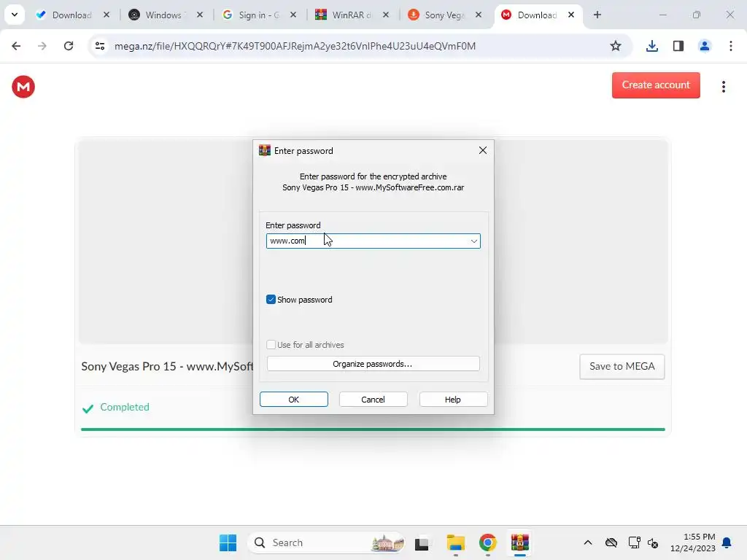Switch to the first Download tab
Screen dimensions: 747x560
click(71, 15)
